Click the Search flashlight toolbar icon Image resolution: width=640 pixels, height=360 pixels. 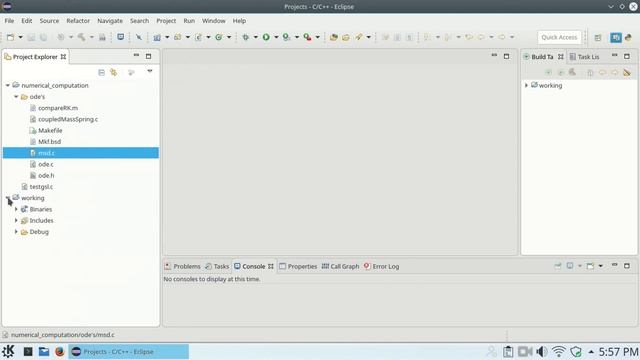pyautogui.click(x=359, y=37)
